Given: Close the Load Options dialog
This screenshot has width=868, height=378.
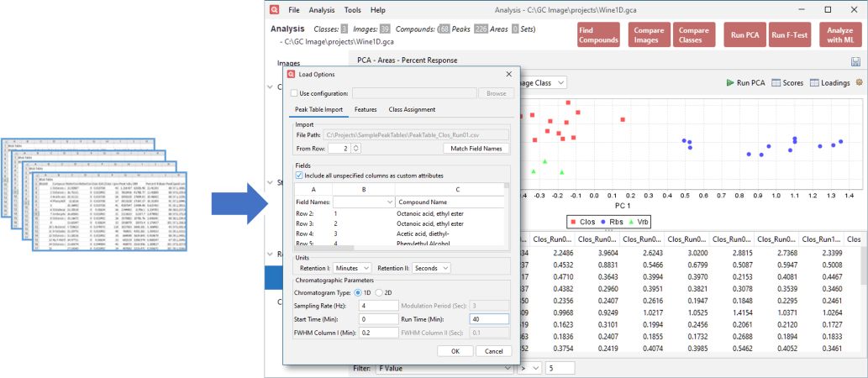Looking at the screenshot, I should (x=508, y=74).
